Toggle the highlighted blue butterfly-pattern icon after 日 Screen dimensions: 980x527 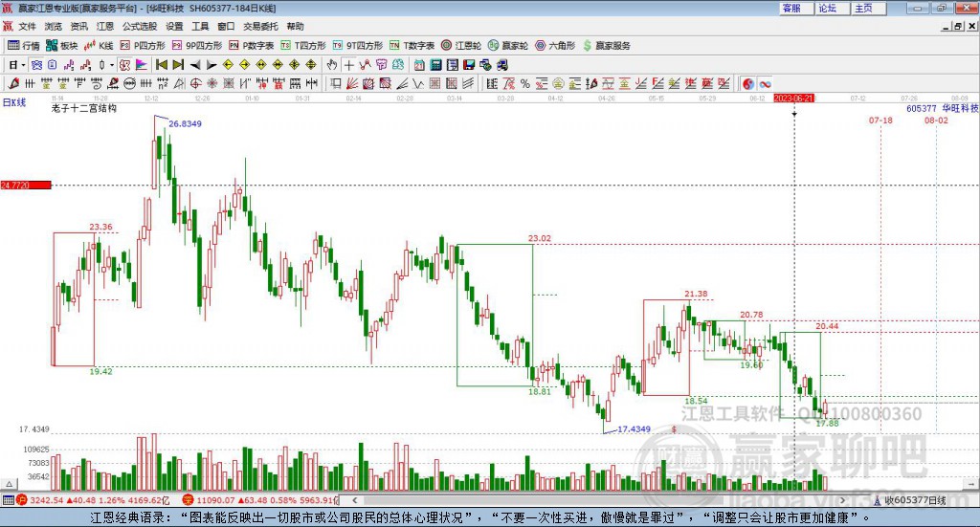pyautogui.click(x=36, y=65)
